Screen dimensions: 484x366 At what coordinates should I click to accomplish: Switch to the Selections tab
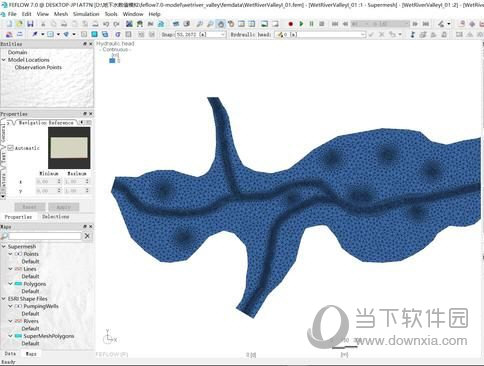point(56,217)
